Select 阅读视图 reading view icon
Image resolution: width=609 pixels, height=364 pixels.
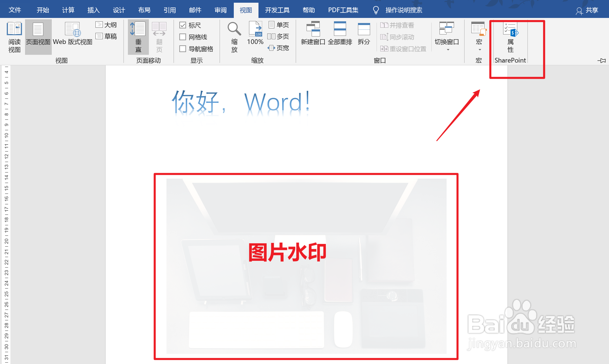click(14, 37)
